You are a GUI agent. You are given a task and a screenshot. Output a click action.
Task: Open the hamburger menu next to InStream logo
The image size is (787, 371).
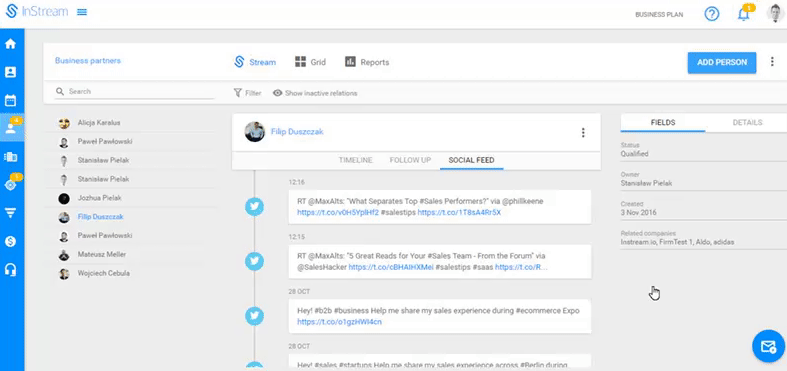pos(82,12)
